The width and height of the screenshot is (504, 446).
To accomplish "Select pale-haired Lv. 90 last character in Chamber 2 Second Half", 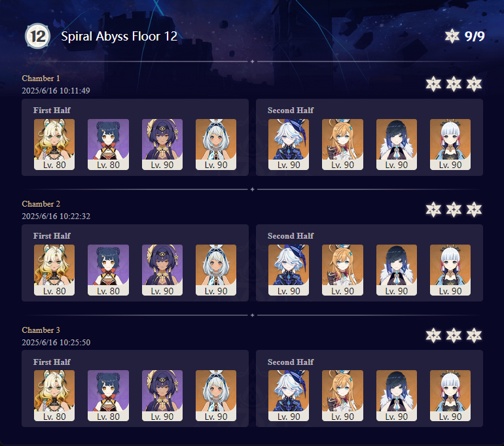I will pos(450,270).
